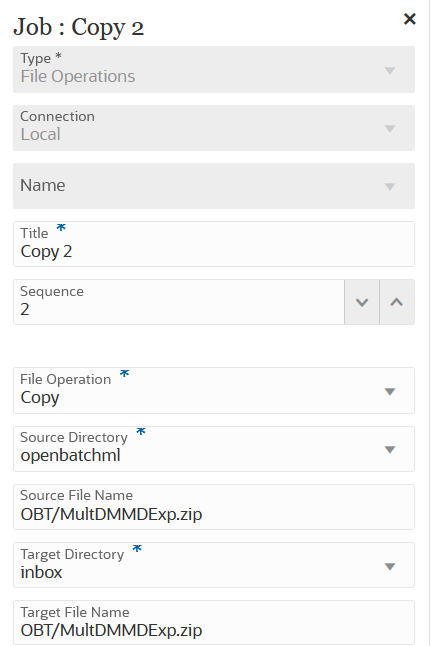This screenshot has width=436, height=646.
Task: Expand the Source Directory dropdown arrow
Action: (390, 449)
